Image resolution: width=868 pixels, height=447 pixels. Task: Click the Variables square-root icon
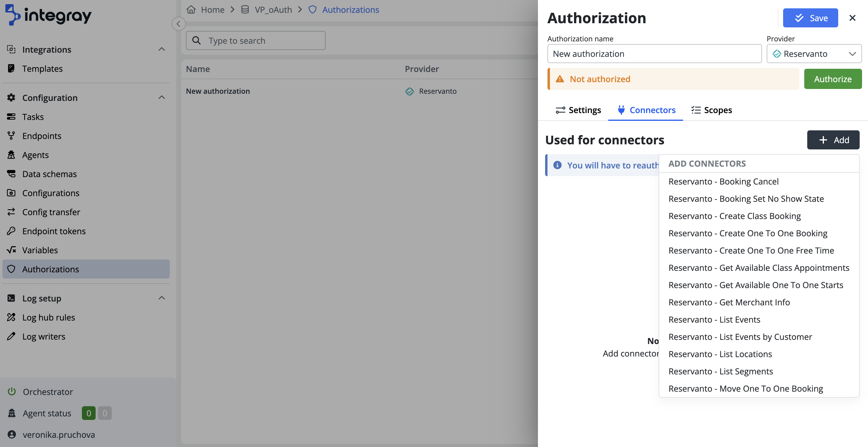(x=11, y=250)
